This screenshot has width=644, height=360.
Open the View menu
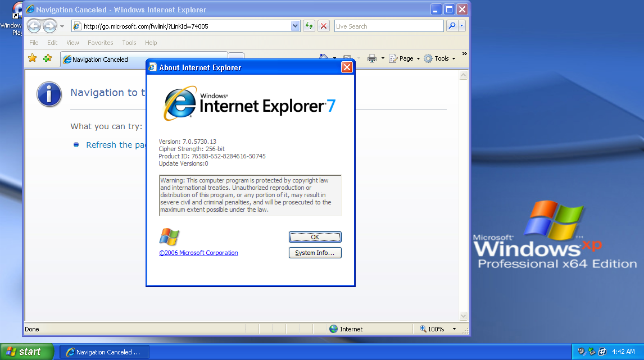(x=72, y=43)
